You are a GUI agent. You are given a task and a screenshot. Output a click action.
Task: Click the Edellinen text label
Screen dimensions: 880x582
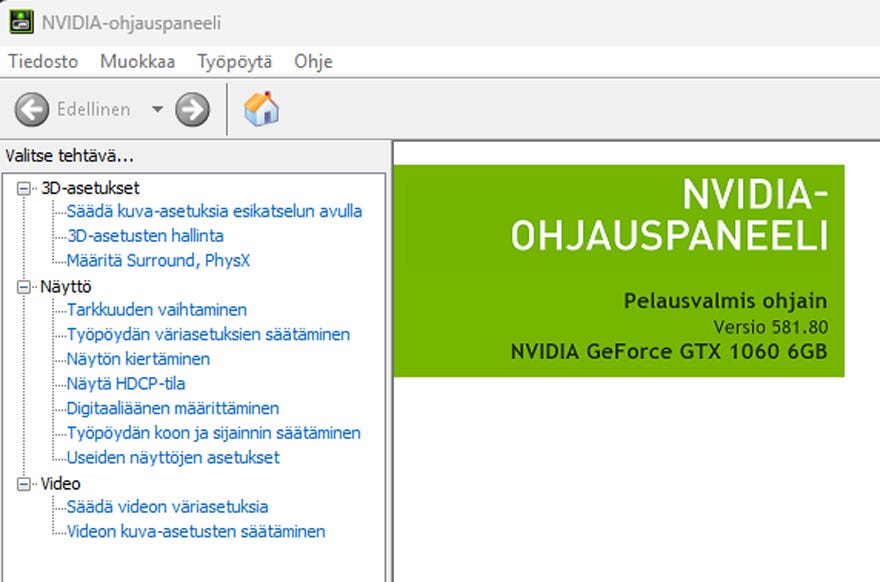click(94, 109)
